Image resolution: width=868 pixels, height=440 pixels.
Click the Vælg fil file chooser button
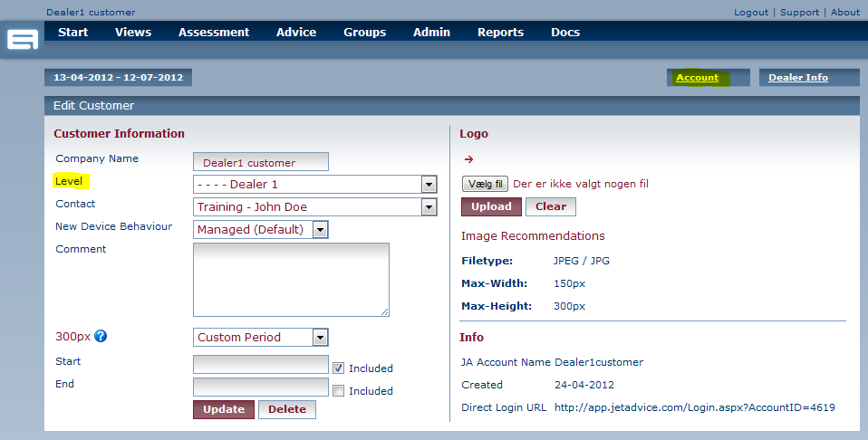(x=485, y=184)
